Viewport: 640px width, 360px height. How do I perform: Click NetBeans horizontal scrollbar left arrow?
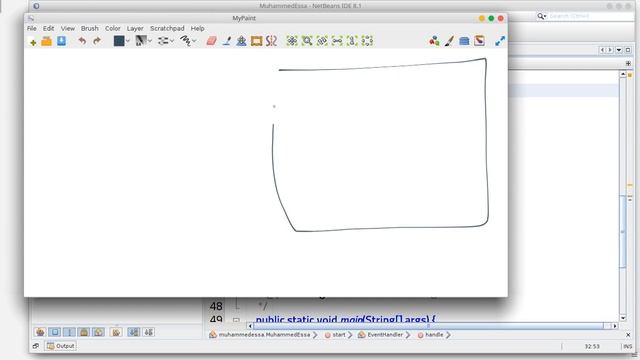250,326
